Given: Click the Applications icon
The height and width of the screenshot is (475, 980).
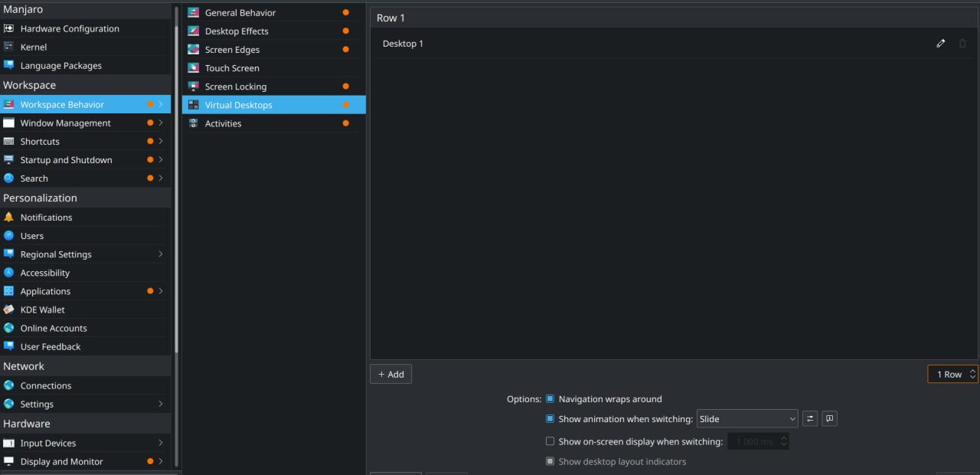Looking at the screenshot, I should click(8, 290).
